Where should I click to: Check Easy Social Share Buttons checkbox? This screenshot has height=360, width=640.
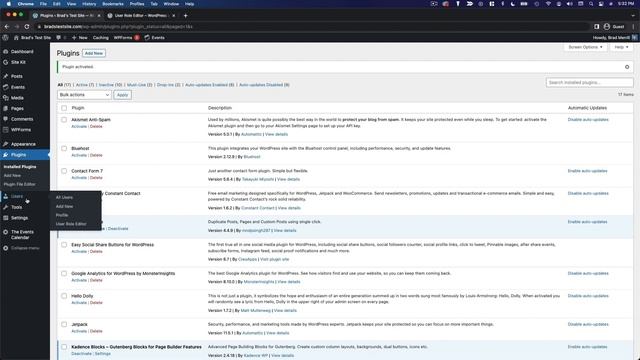pyautogui.click(x=64, y=245)
